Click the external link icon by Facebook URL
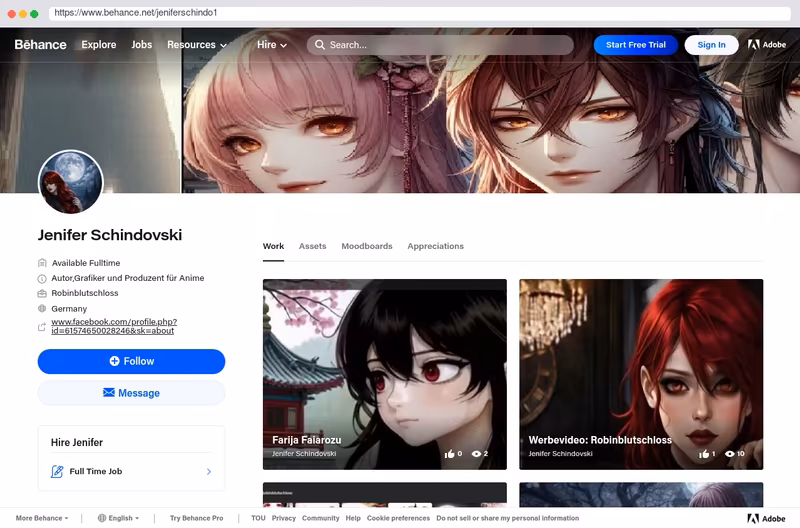 point(42,327)
